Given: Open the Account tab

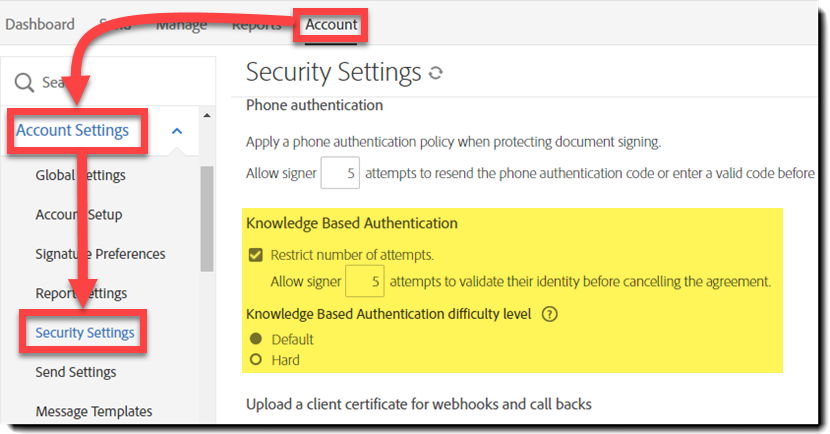Looking at the screenshot, I should 331,25.
